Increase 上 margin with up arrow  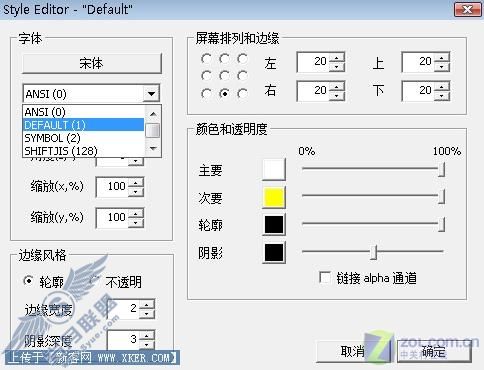point(442,57)
